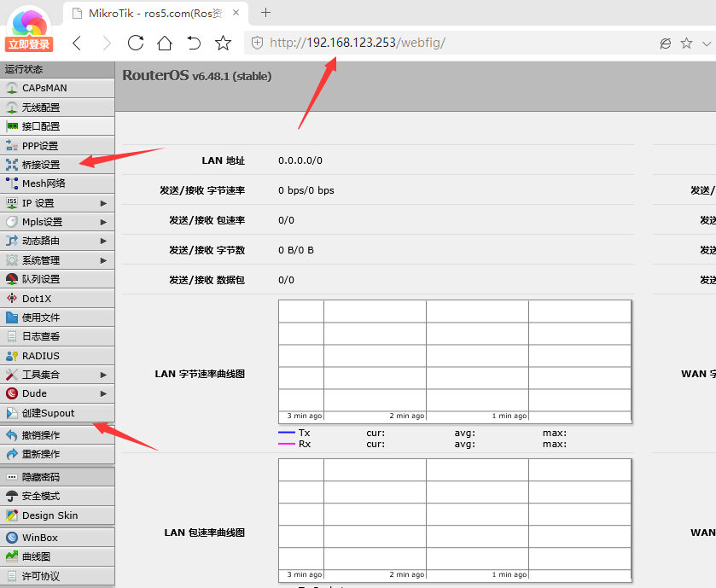Click the RADIUS users key icon

point(12,356)
